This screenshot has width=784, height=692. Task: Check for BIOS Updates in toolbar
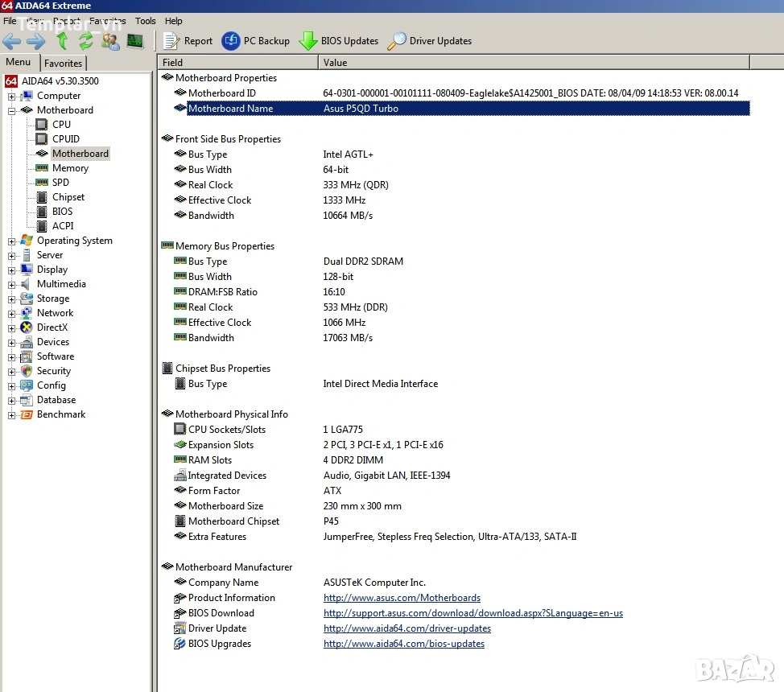(x=339, y=41)
